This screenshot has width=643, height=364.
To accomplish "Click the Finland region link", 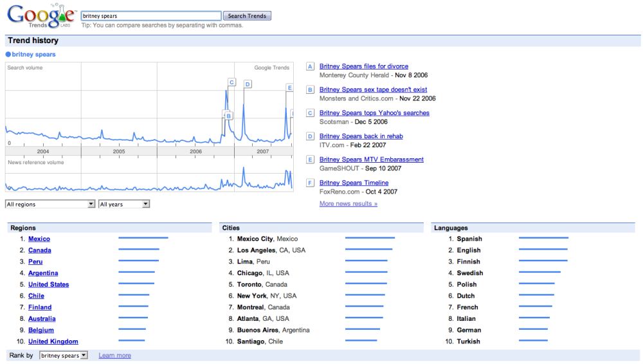I will click(40, 307).
